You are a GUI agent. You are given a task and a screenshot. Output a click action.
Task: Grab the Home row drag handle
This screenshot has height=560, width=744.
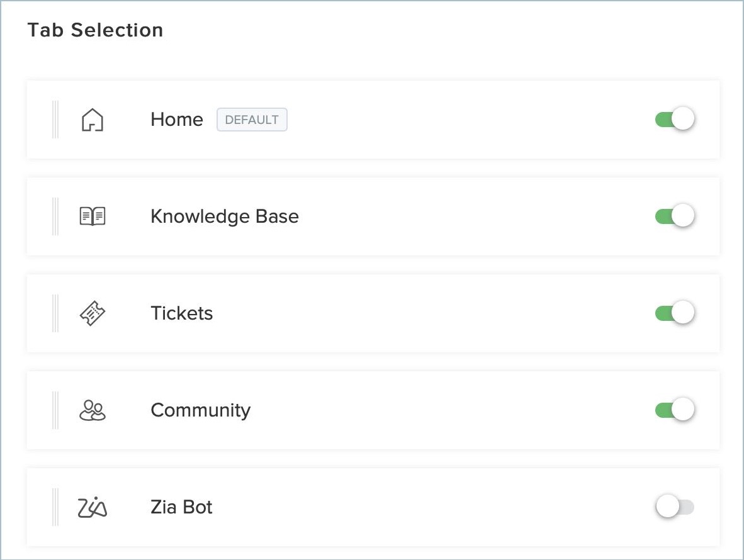[55, 120]
